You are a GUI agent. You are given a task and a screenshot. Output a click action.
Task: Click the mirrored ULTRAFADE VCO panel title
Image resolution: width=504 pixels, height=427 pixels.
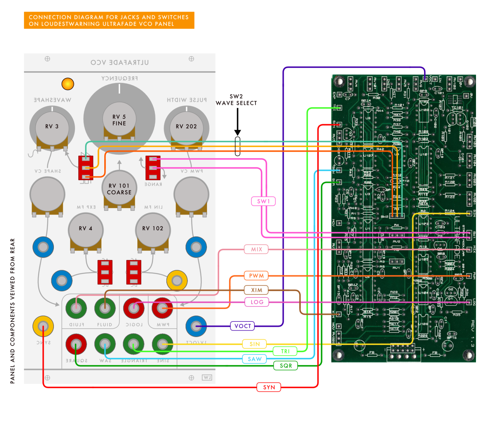point(120,62)
